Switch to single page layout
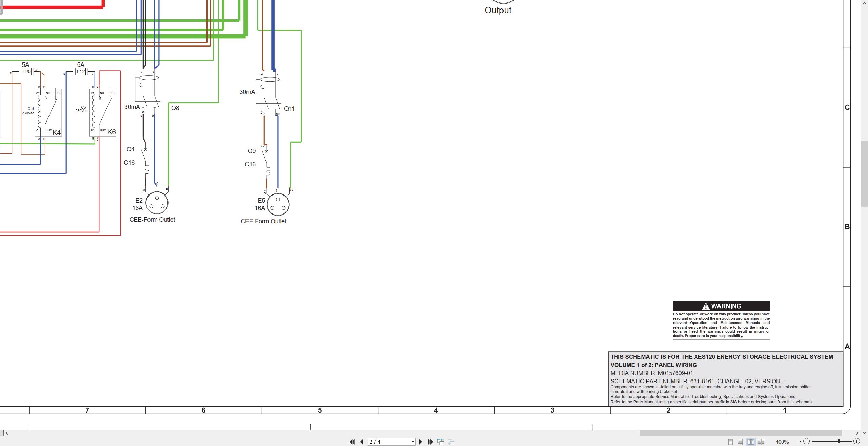This screenshot has height=446, width=868. (730, 442)
